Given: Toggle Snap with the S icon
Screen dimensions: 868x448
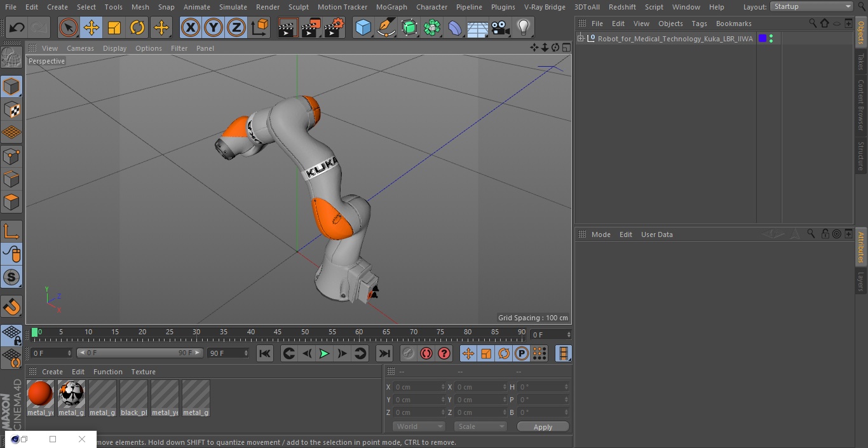Looking at the screenshot, I should point(11,277).
